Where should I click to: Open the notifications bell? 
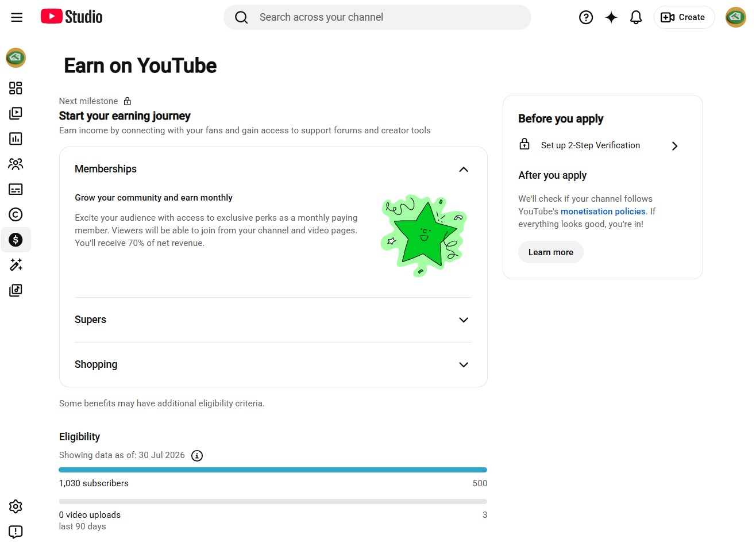(x=636, y=17)
